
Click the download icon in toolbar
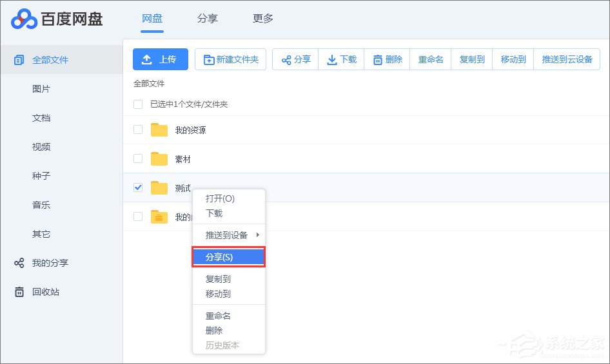click(332, 60)
